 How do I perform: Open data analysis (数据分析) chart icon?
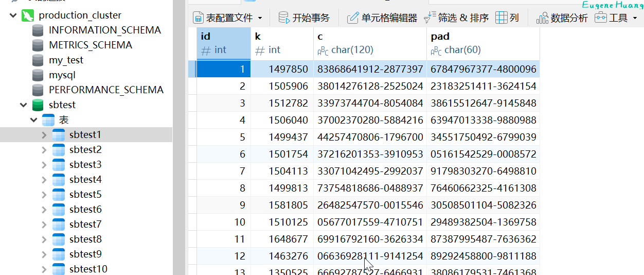click(542, 18)
